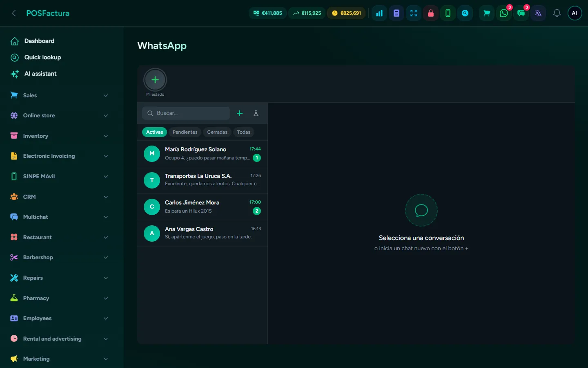588x368 pixels.
Task: Open Ana Vargas Castro conversation
Action: tap(203, 233)
